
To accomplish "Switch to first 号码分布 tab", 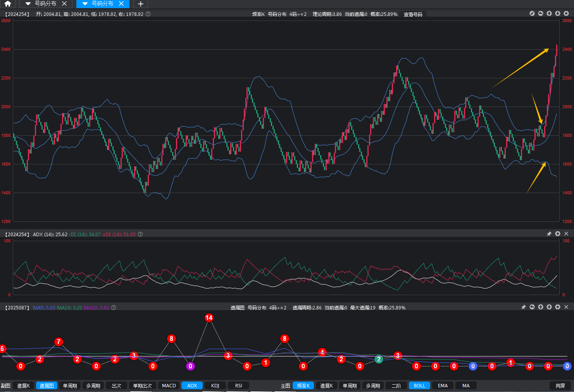I will [x=45, y=3].
